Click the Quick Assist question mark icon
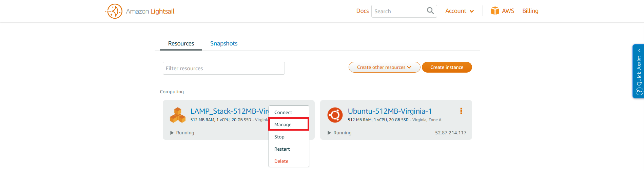 tap(639, 91)
